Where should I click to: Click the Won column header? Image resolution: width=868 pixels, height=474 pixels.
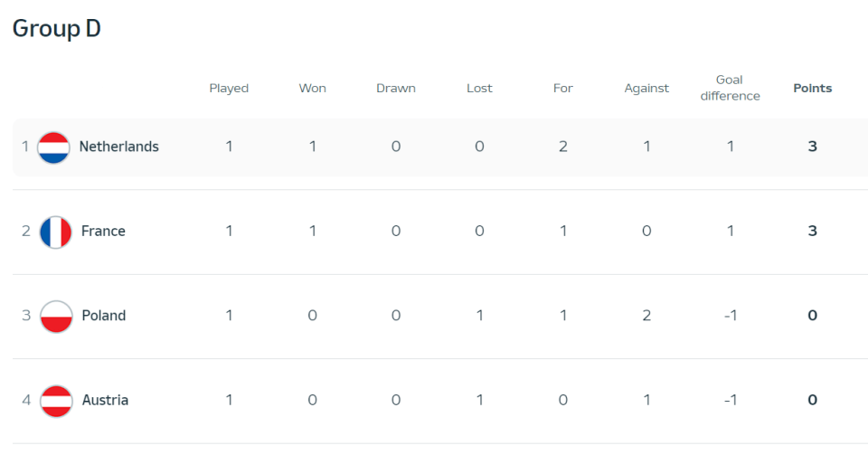tap(312, 88)
